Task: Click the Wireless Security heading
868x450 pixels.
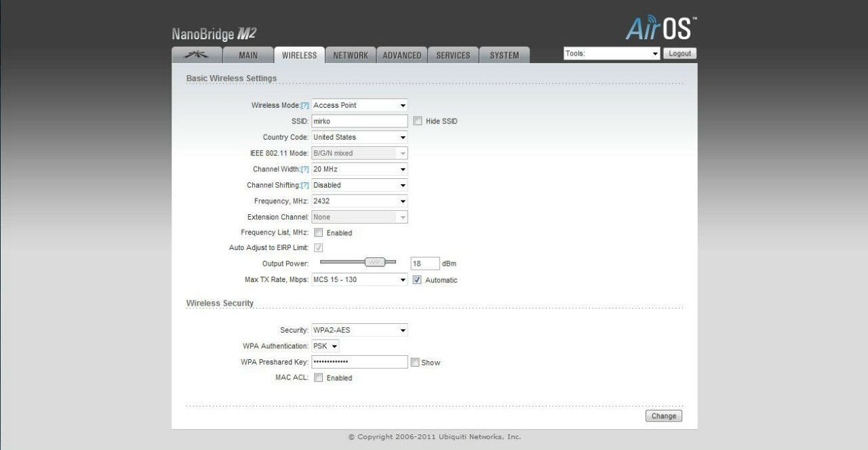Action: (220, 303)
